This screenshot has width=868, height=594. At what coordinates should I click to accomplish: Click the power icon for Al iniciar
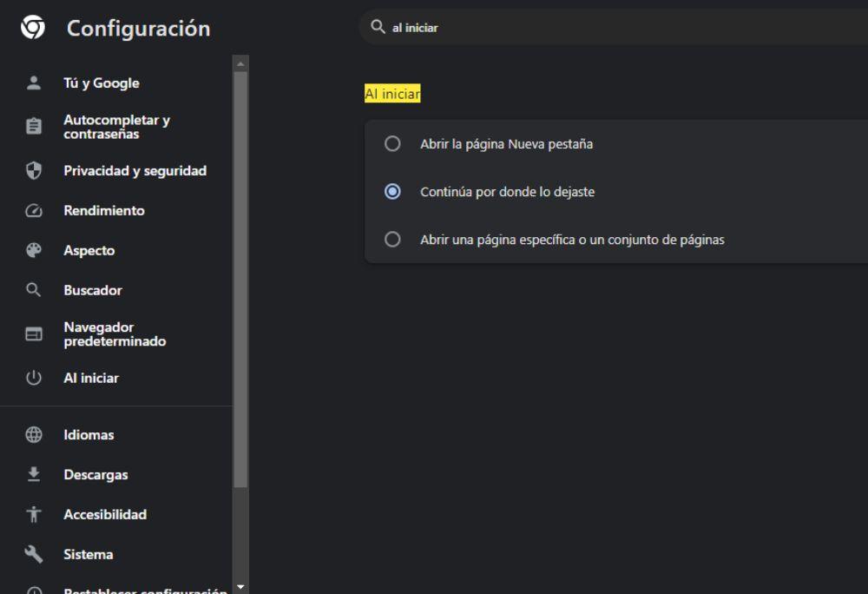pos(34,378)
